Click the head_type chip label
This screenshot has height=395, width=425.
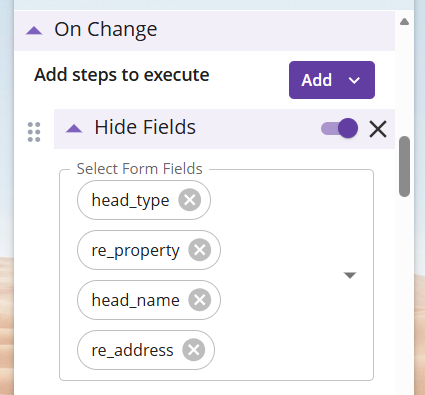tap(130, 200)
